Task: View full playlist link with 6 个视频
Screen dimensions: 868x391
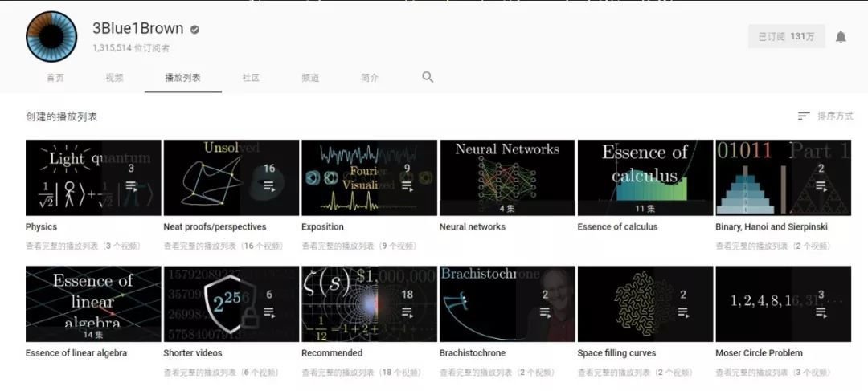Action: [x=221, y=373]
